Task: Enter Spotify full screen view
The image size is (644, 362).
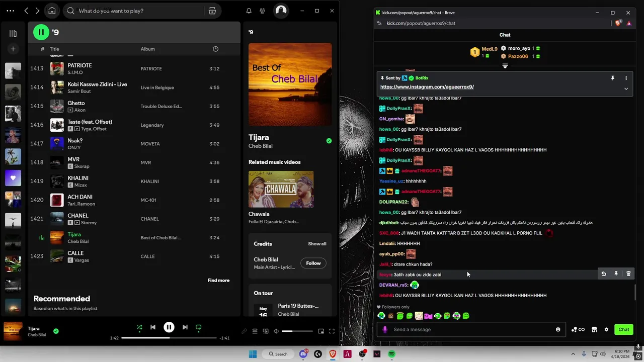Action: pos(332,331)
